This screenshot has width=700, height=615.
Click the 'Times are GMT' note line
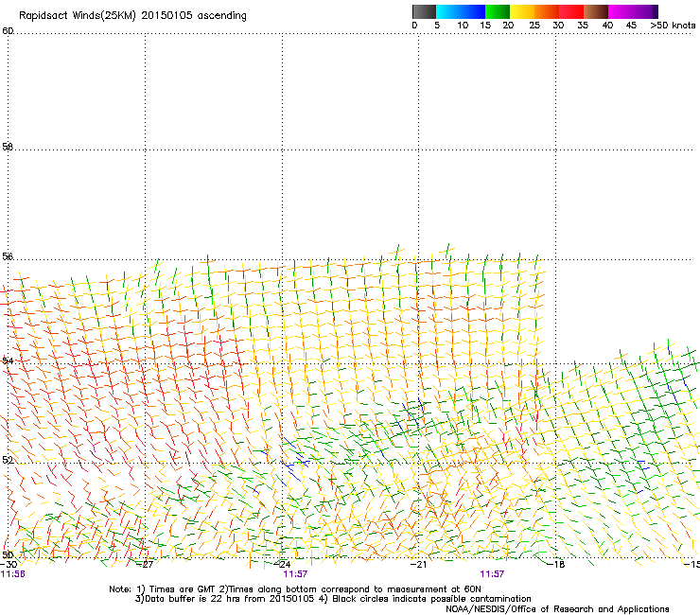(x=295, y=589)
